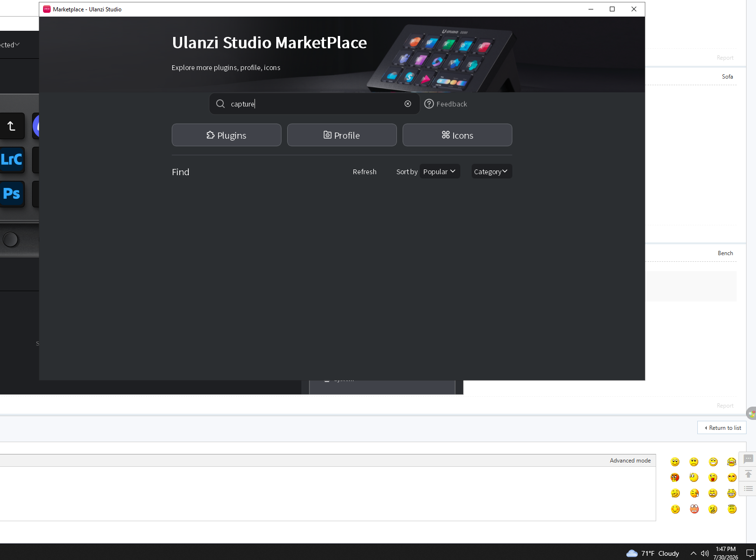The image size is (756, 560).
Task: Insert the winking tongue-out emoji
Action: click(x=713, y=478)
